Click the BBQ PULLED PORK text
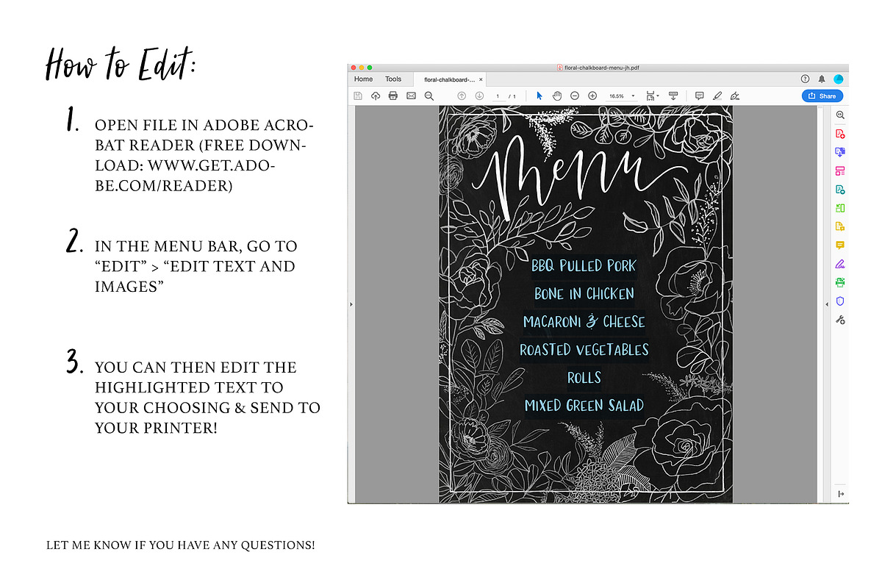The width and height of the screenshot is (882, 588). pos(584,265)
